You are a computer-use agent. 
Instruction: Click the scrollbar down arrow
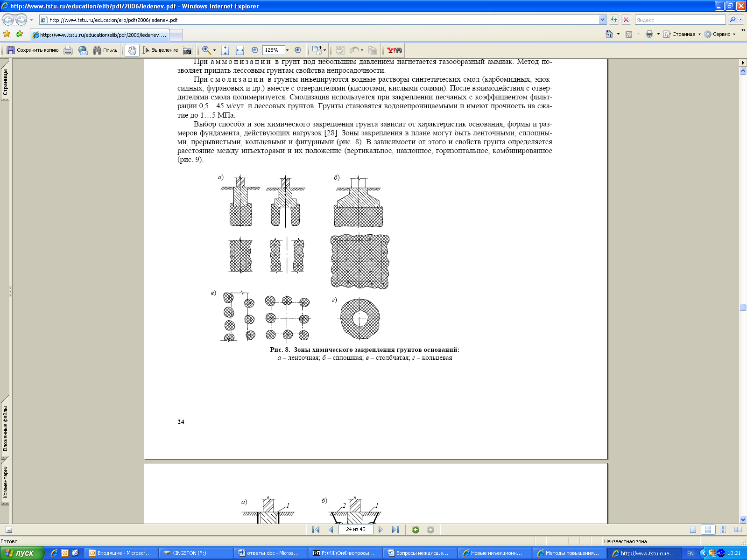[743, 519]
